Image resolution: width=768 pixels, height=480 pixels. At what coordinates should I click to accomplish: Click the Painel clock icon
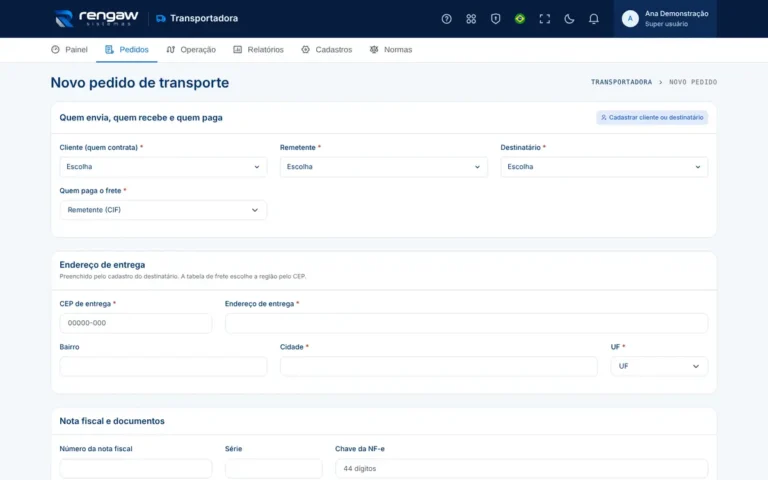pyautogui.click(x=55, y=49)
